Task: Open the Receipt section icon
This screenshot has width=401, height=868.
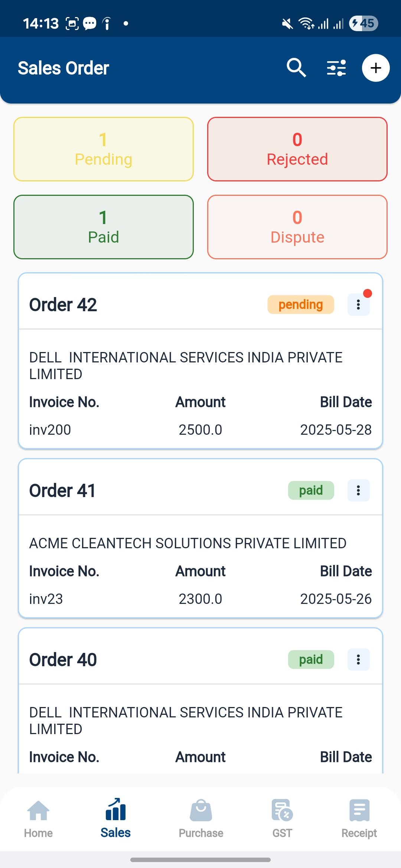Action: 359,811
